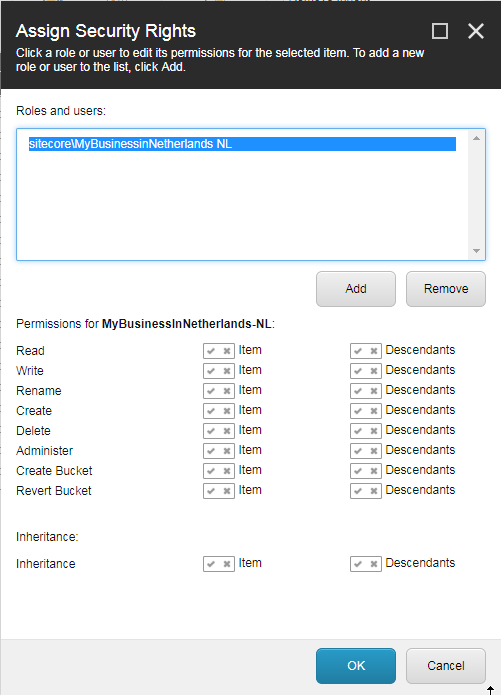Viewport: 501px width, 695px height.
Task: Allow Rename permission for Item
Action: tap(211, 391)
